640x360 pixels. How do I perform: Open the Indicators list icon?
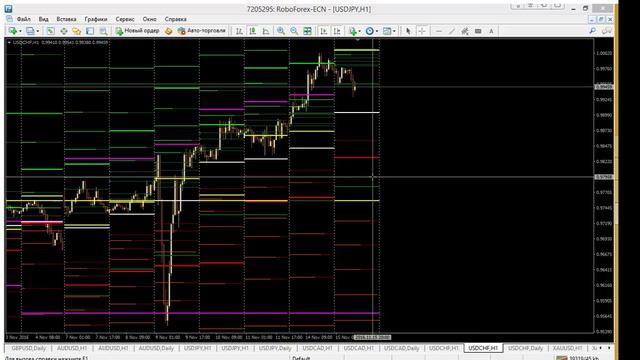click(x=353, y=31)
